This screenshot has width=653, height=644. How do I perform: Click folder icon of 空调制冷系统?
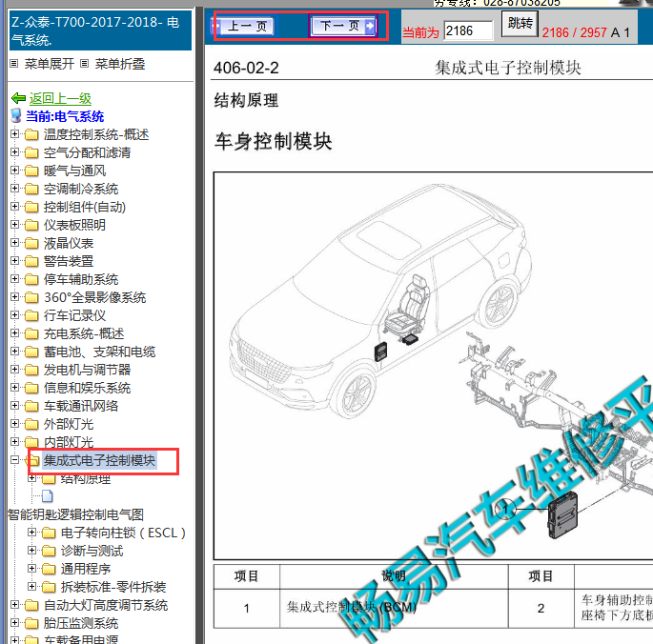coord(31,189)
